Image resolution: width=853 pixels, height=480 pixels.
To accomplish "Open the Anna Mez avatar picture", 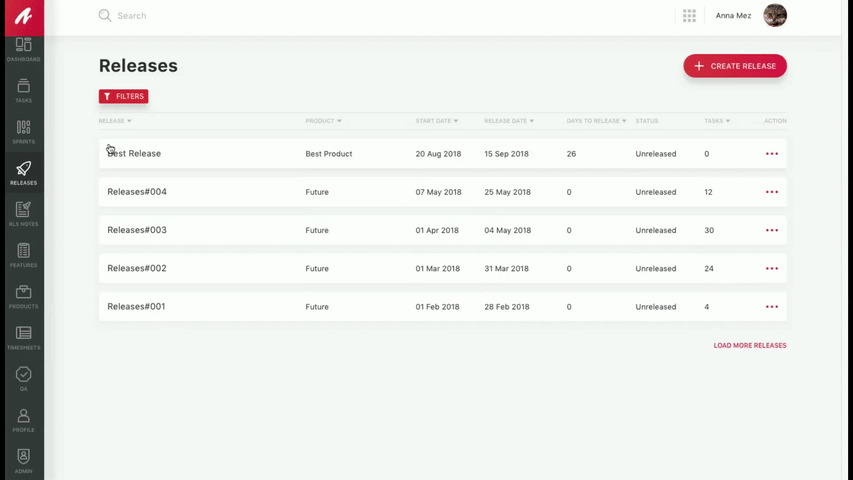I will [x=775, y=15].
